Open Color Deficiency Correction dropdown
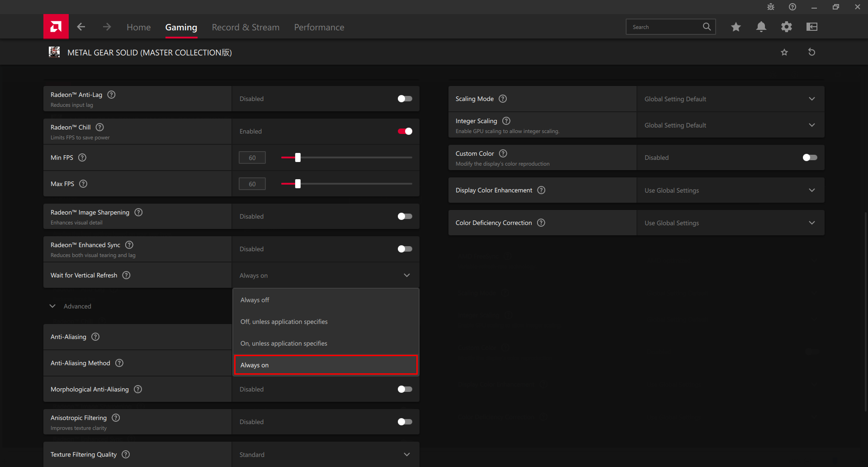Screen dimensions: 868x467 (731, 223)
